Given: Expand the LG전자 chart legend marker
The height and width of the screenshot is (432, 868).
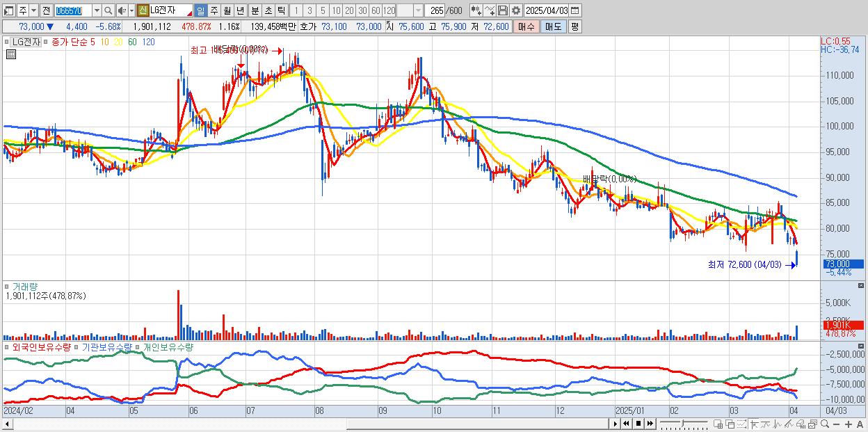Looking at the screenshot, I should tap(6, 42).
